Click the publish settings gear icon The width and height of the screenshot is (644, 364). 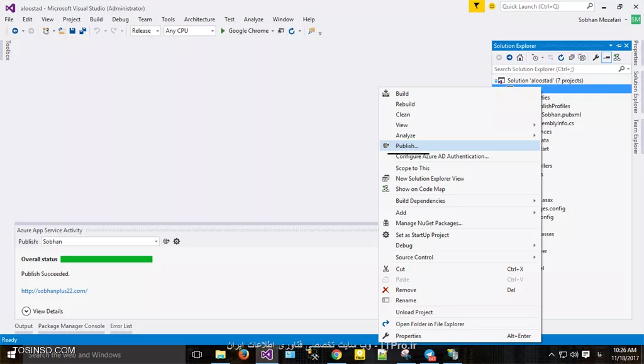(x=177, y=241)
